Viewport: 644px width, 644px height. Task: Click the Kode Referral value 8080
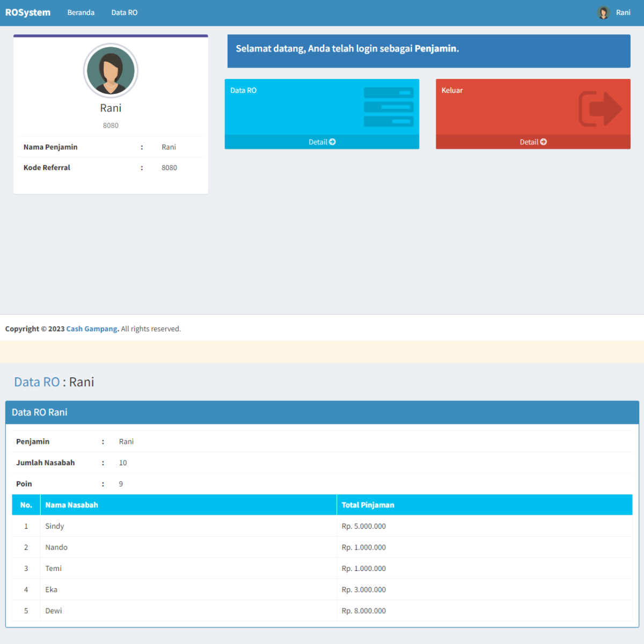coord(170,167)
